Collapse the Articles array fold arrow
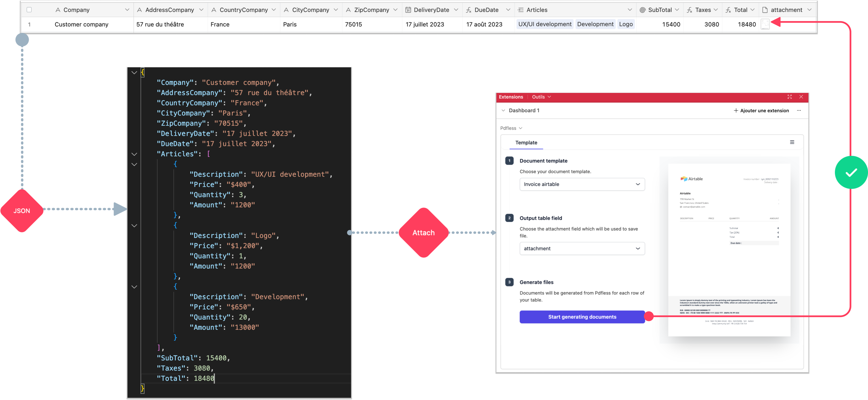Image resolution: width=868 pixels, height=400 pixels. point(134,154)
